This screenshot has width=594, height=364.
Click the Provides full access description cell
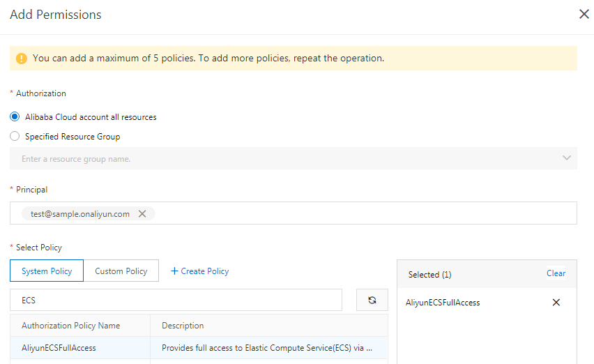[x=268, y=348]
